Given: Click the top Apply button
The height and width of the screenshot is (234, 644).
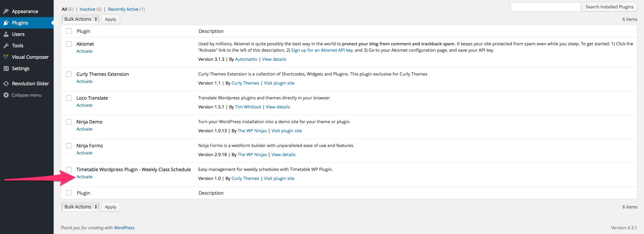Looking at the screenshot, I should point(111,19).
